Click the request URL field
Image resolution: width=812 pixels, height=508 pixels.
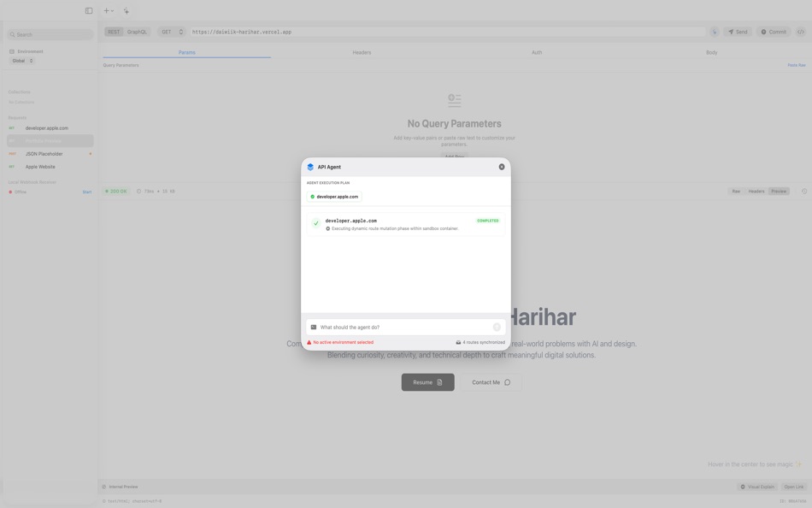point(447,32)
